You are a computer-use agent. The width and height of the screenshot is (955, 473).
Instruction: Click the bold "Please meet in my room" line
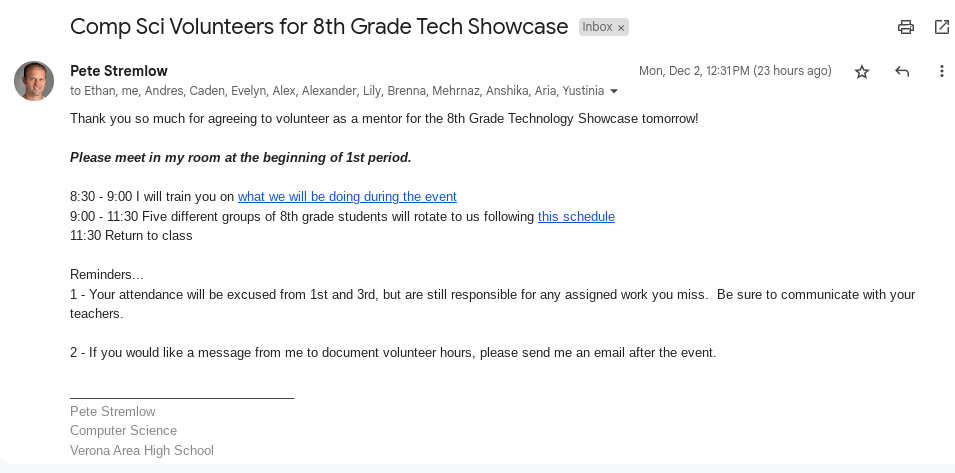(x=240, y=158)
